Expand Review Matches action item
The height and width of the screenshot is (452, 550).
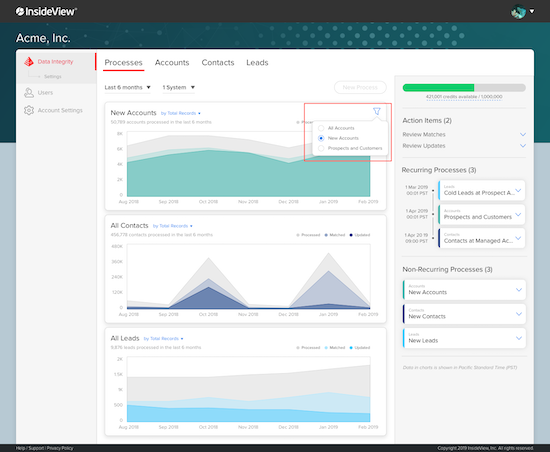(x=523, y=135)
